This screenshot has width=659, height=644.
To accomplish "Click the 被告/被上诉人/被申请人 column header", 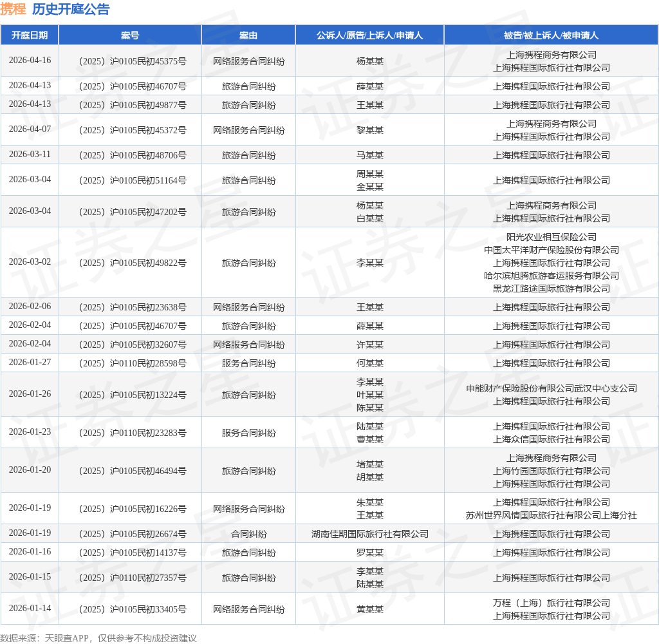I will pos(551,35).
